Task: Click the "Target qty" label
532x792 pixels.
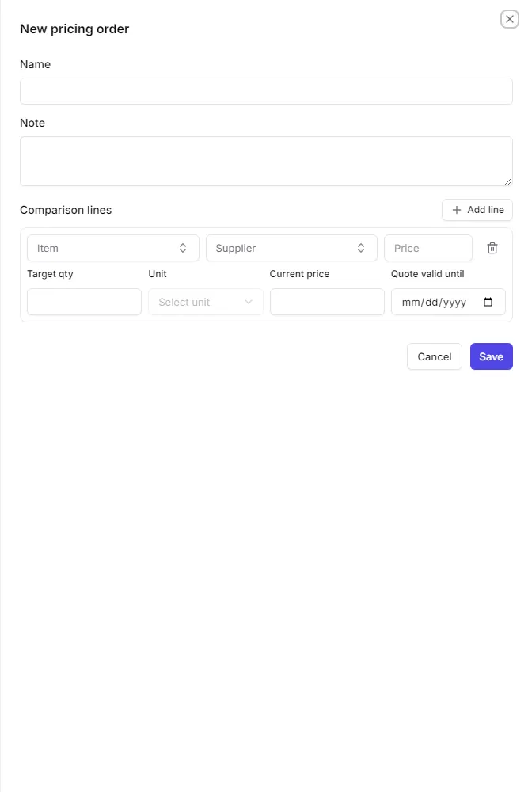Action: click(50, 274)
